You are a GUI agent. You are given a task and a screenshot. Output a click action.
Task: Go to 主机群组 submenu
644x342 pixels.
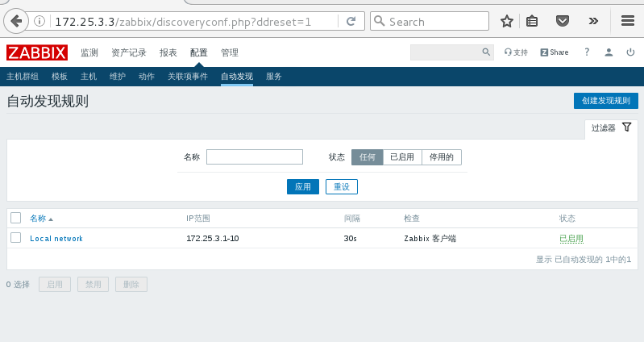(x=23, y=77)
